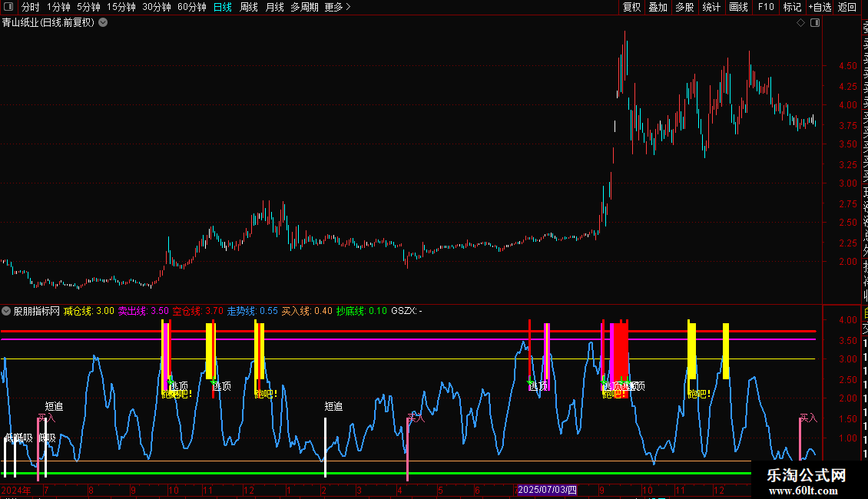Expand the 股朋指标网 indicator dropdown arrow

coord(6,311)
